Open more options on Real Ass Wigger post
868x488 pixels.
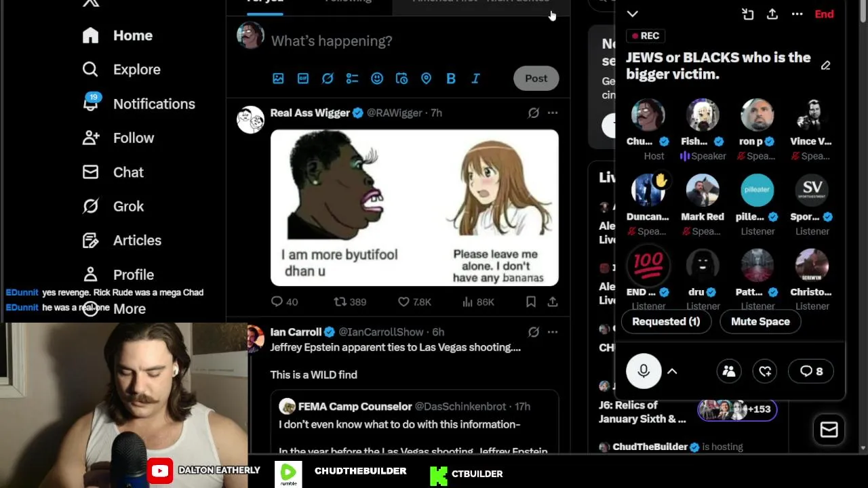click(x=553, y=113)
